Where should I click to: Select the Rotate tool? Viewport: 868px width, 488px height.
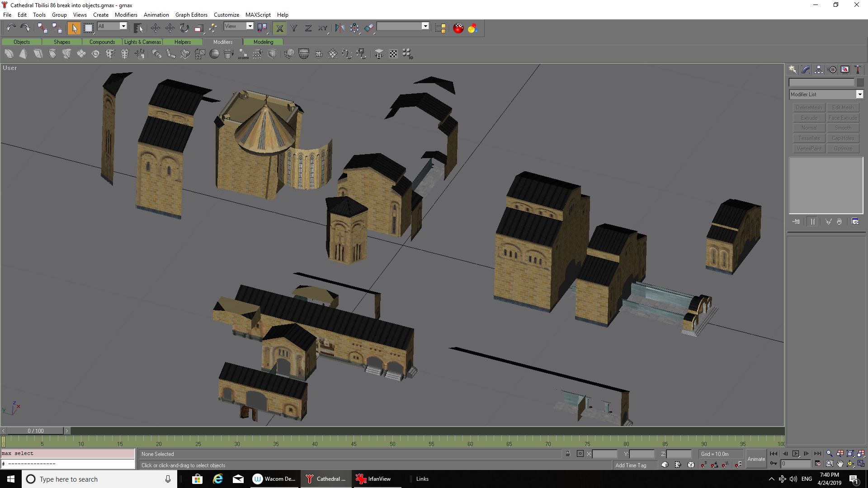(x=184, y=28)
